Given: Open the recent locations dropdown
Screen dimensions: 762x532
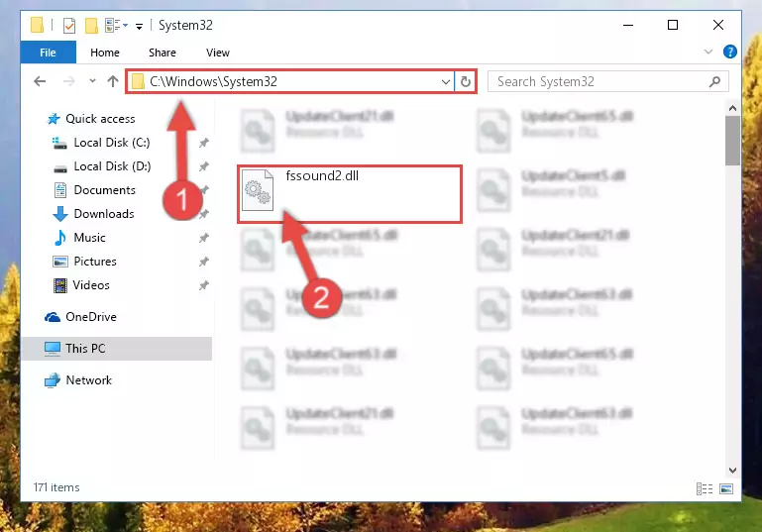Looking at the screenshot, I should click(x=92, y=81).
